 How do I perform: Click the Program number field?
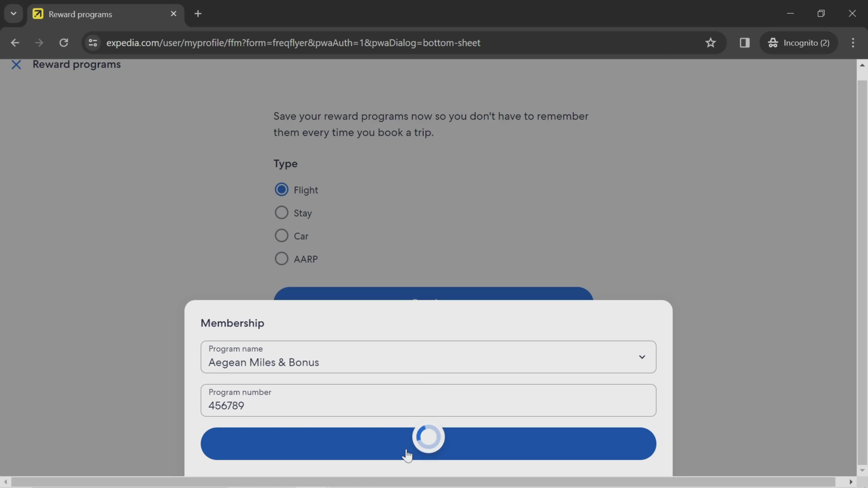point(428,400)
